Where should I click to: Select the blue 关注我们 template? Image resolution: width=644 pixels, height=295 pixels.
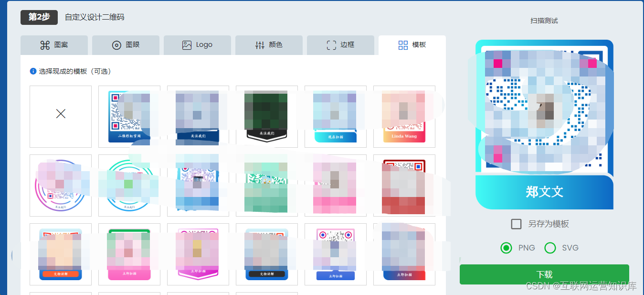[198, 117]
